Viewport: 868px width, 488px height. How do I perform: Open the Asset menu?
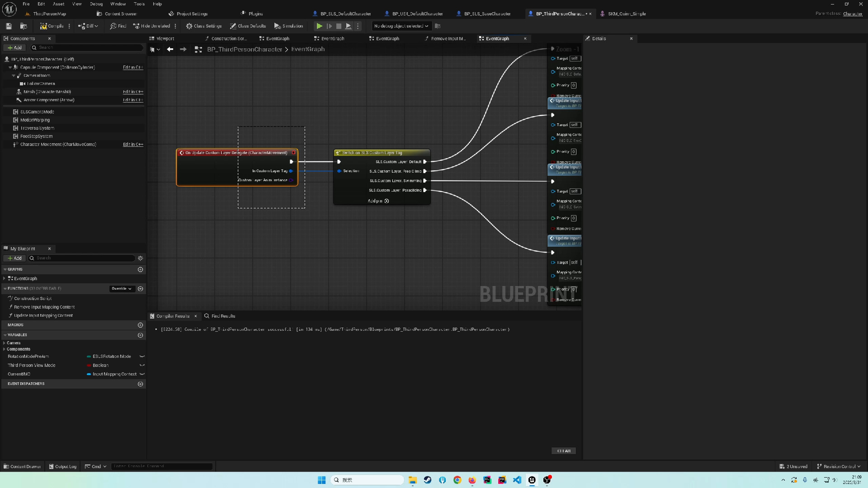59,4
